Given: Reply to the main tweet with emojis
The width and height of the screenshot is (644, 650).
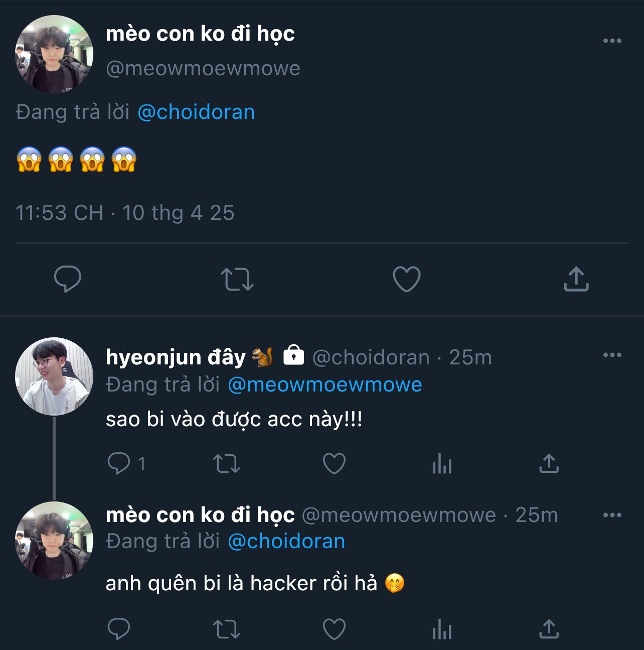Looking at the screenshot, I should 67,279.
